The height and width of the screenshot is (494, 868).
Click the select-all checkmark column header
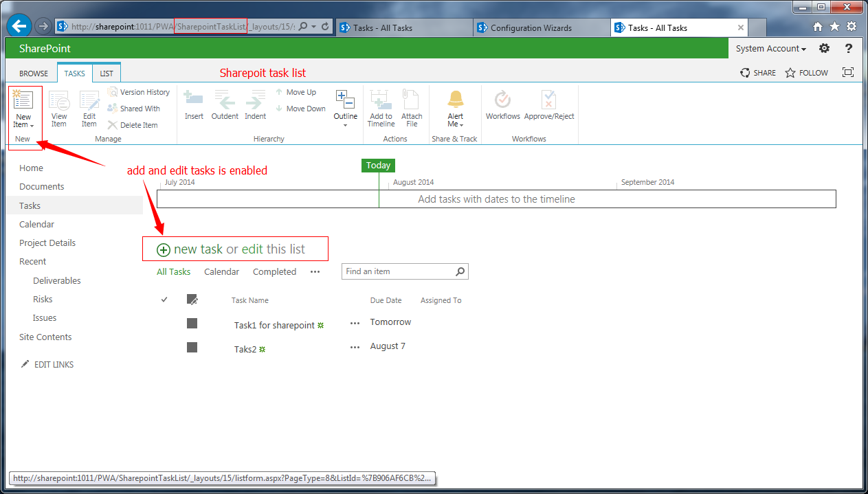164,300
